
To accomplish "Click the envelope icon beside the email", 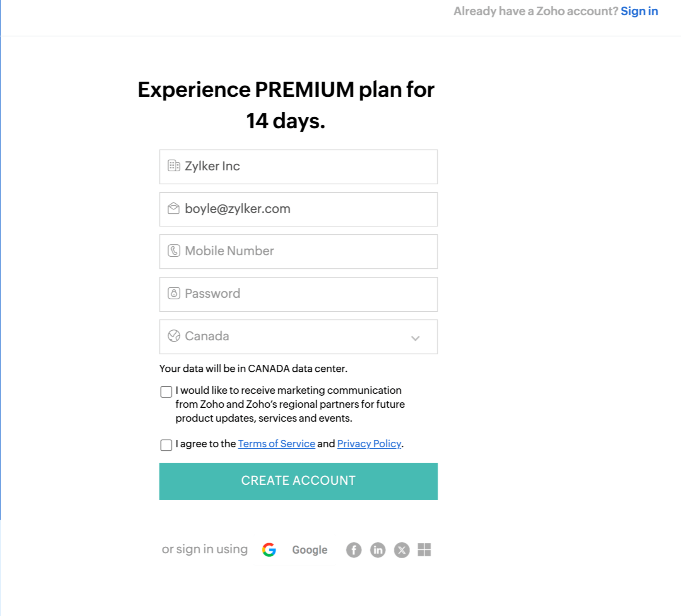I will [x=174, y=208].
